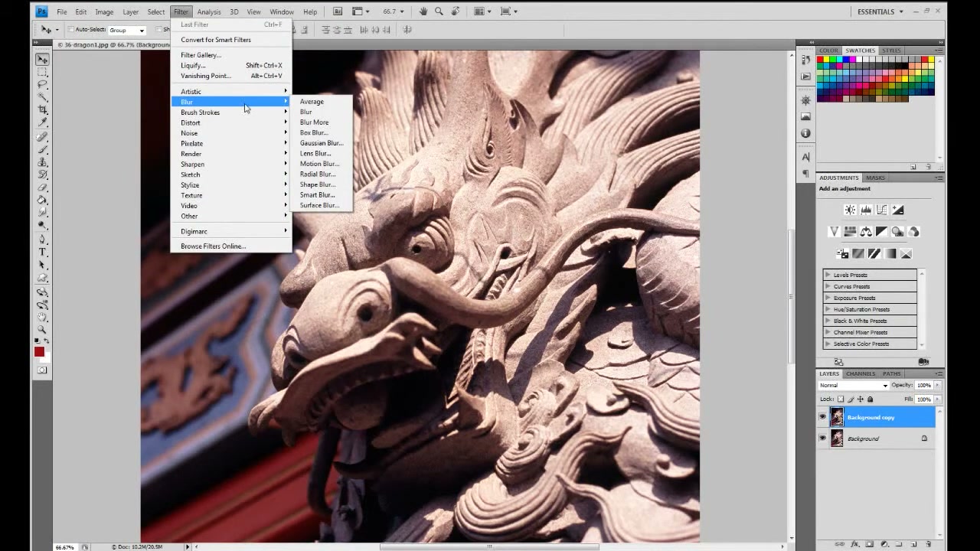980x551 pixels.
Task: Select the Rectangular Marquee tool
Action: click(x=43, y=72)
